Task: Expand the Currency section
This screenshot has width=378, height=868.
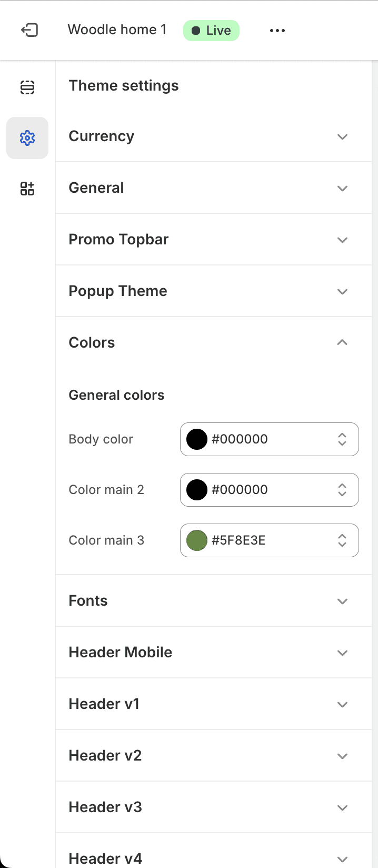Action: (214, 136)
